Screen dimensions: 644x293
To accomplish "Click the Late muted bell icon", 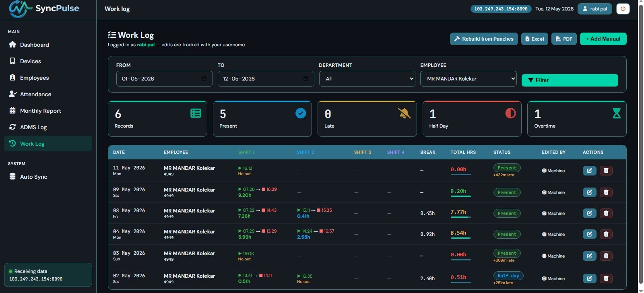I will [405, 113].
